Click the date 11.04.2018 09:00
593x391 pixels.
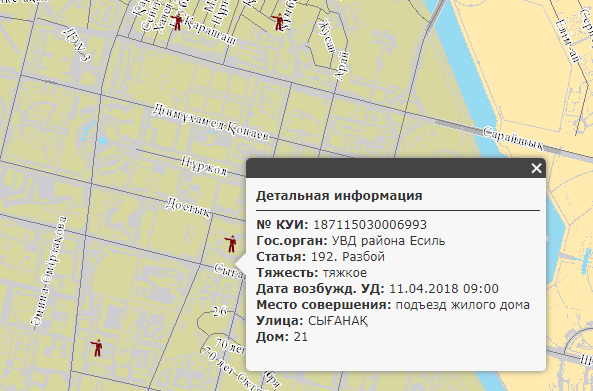click(444, 289)
